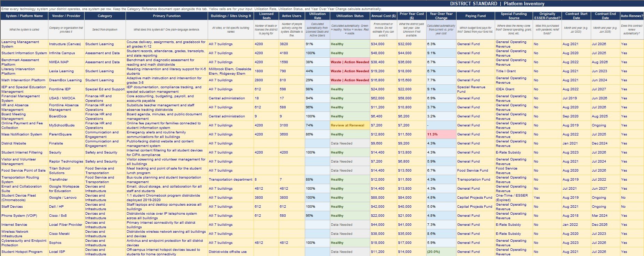Click the 'Prior Year Cost ($)' header
The height and width of the screenshot is (256, 644).
point(412,16)
